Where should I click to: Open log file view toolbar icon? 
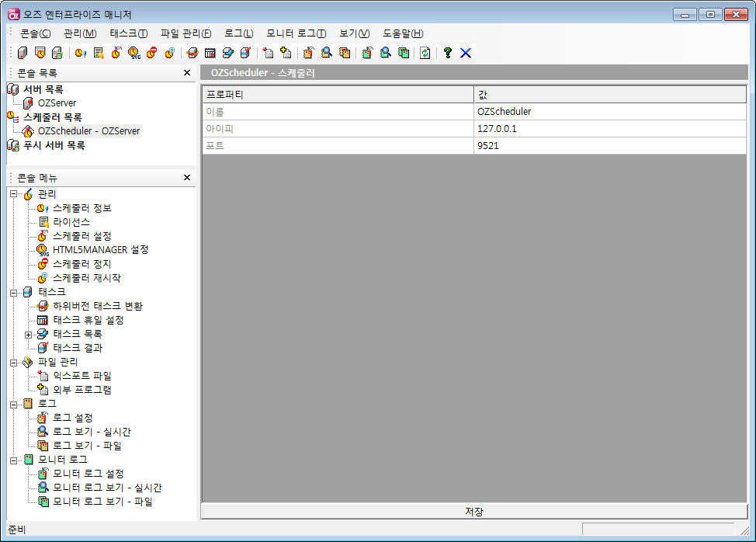pos(345,53)
